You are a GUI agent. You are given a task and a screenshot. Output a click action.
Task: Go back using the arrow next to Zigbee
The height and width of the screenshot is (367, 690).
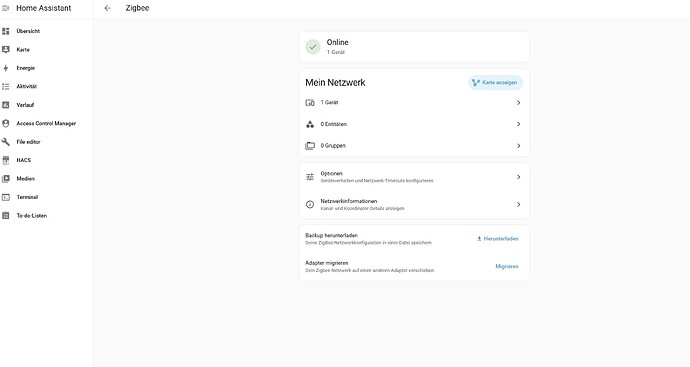tap(107, 8)
